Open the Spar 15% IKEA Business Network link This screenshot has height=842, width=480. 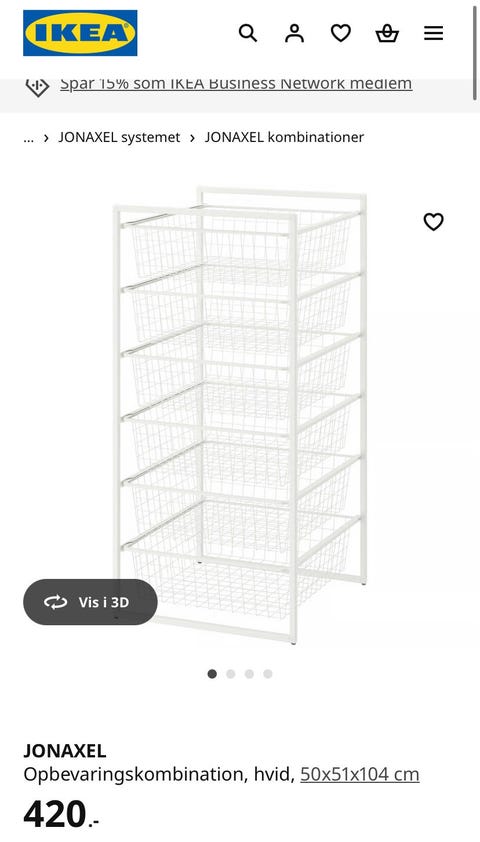(236, 84)
